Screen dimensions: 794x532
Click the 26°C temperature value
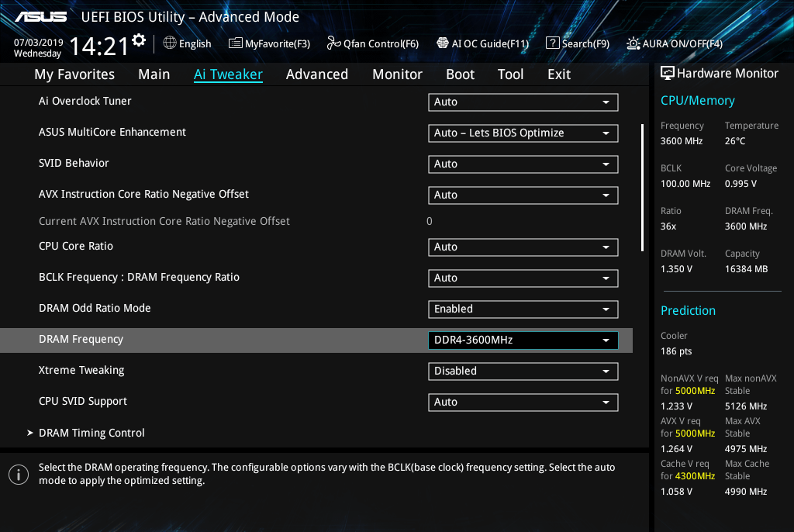pyautogui.click(x=735, y=141)
